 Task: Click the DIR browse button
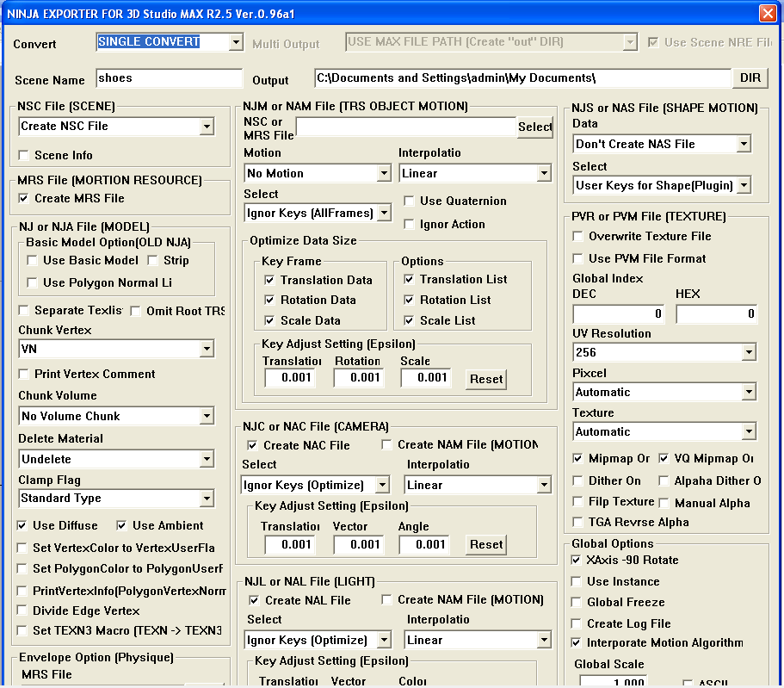coord(750,78)
